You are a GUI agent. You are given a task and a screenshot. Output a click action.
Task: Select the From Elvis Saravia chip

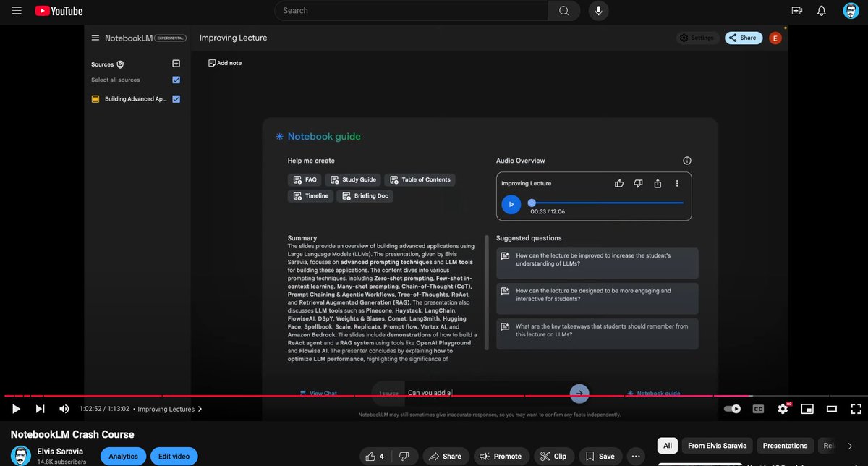[x=717, y=446]
